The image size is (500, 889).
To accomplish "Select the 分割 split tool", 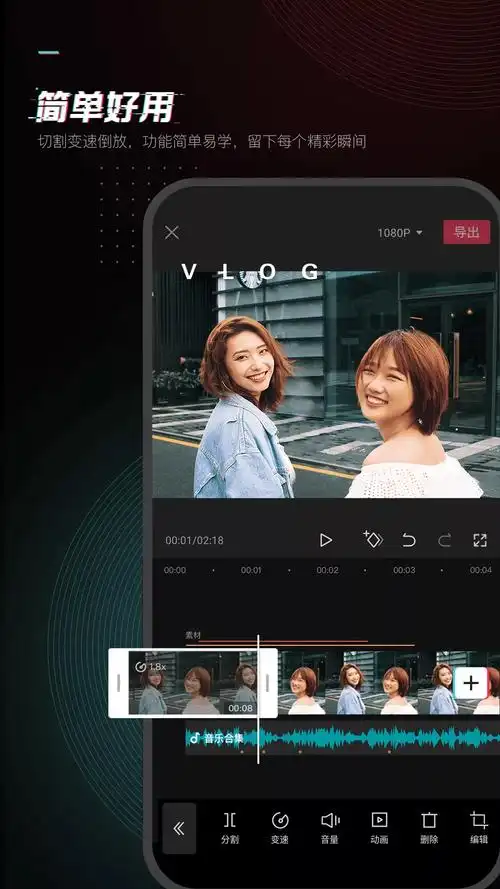I will tap(230, 828).
